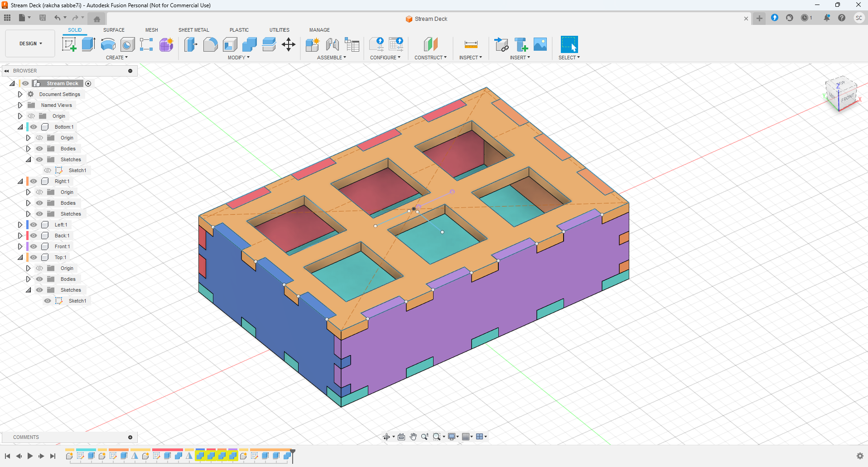Click the Joint tool in Assemble

coord(333,44)
